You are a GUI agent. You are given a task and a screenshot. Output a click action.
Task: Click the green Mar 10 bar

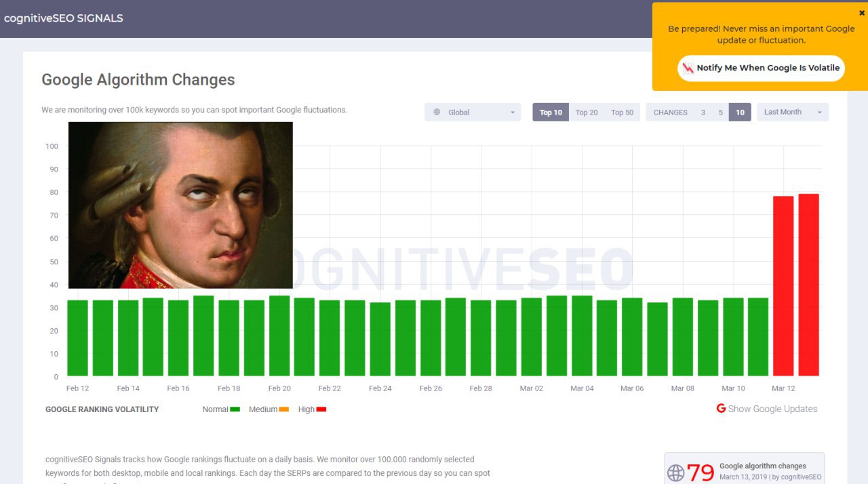733,337
